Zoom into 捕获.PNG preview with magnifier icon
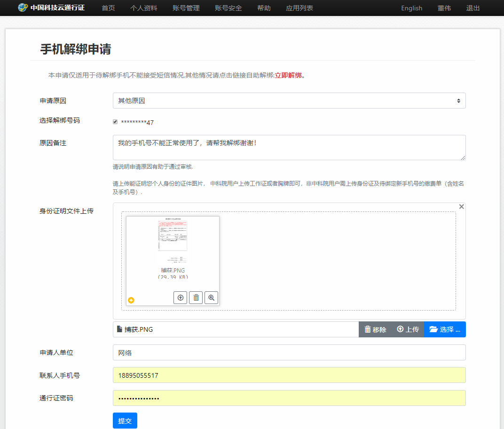Screen dimensions: 504x429 [x=211, y=297]
